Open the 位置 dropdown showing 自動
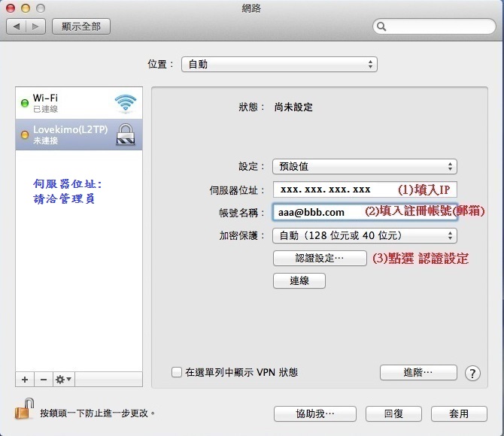Image resolution: width=504 pixels, height=436 pixels. (x=279, y=64)
